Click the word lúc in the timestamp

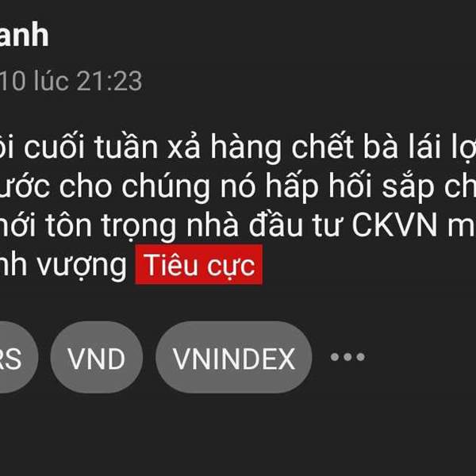tap(51, 81)
